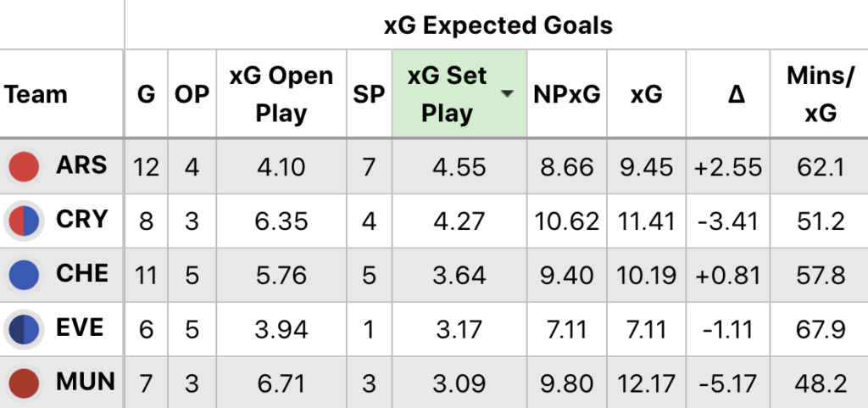The width and height of the screenshot is (868, 408).
Task: Click the Δ delta column header
Action: (x=728, y=94)
